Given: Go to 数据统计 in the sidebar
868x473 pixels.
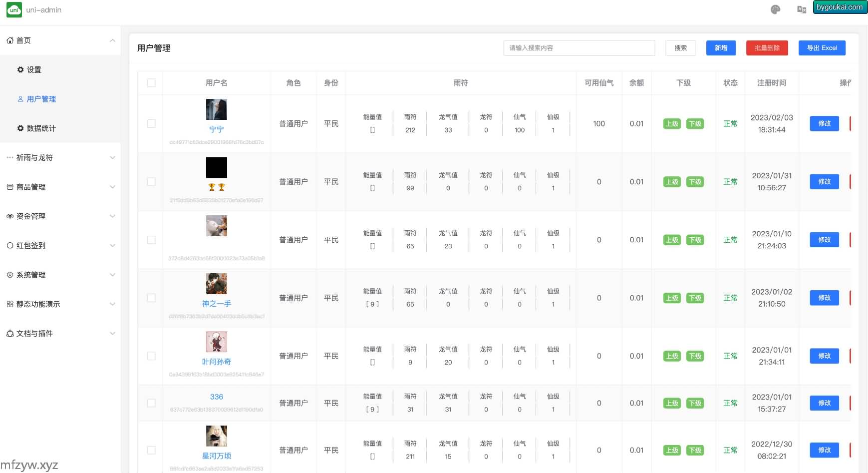Looking at the screenshot, I should point(41,128).
